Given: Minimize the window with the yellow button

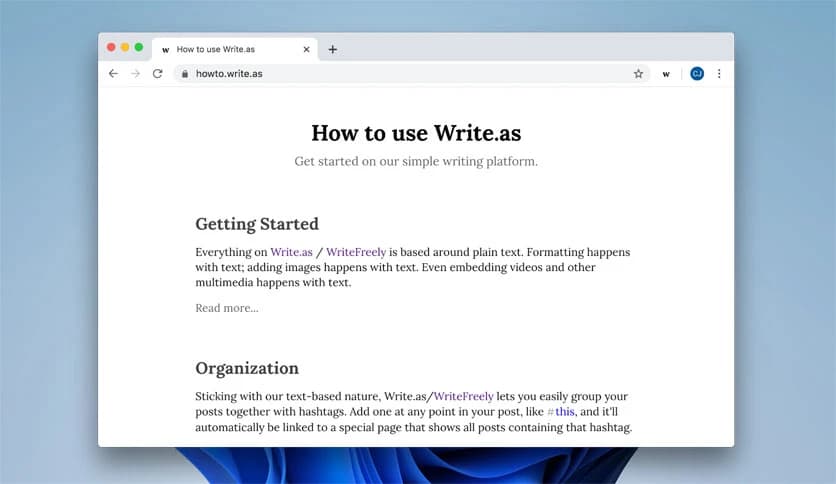Looking at the screenshot, I should [125, 47].
